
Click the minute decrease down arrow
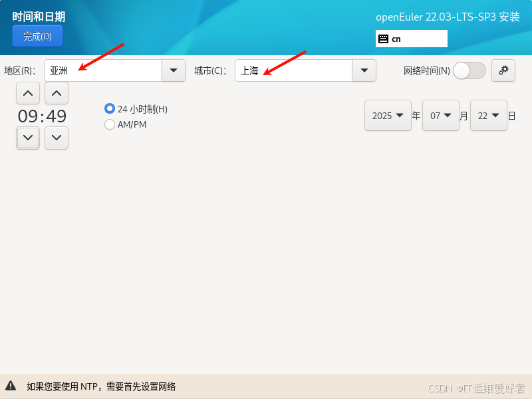pyautogui.click(x=57, y=138)
